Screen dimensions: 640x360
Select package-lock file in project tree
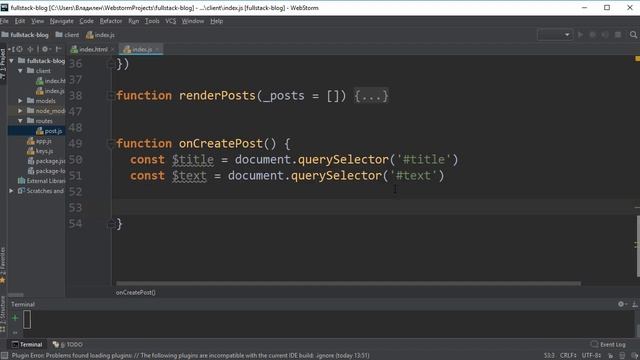point(46,171)
